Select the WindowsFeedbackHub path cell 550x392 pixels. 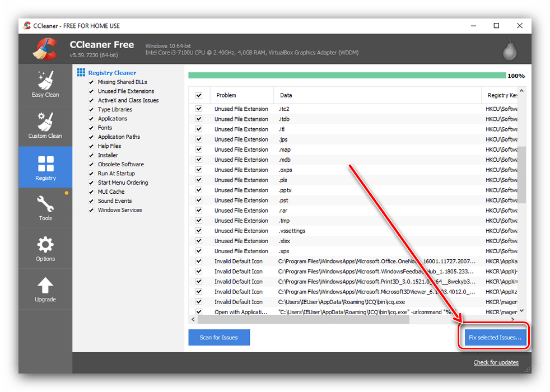(376, 272)
